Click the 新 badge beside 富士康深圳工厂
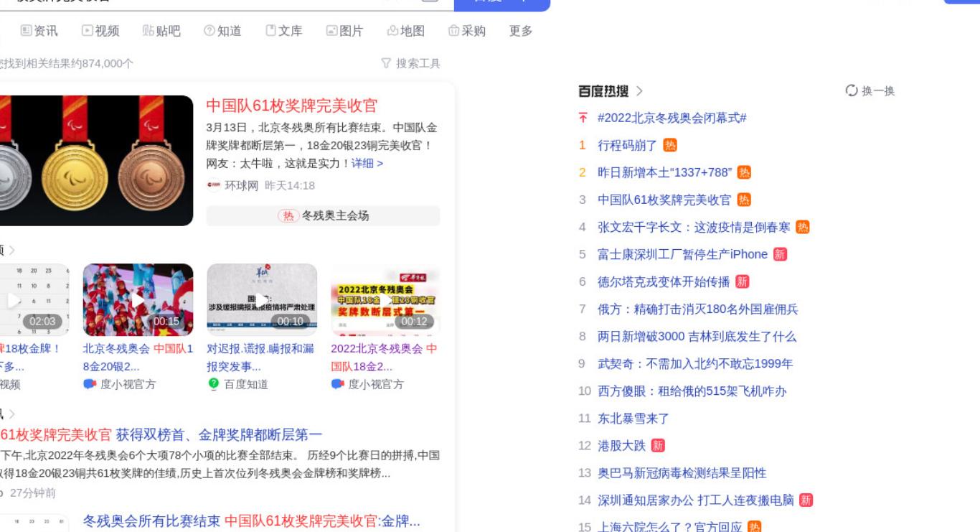980x532 pixels. [780, 255]
